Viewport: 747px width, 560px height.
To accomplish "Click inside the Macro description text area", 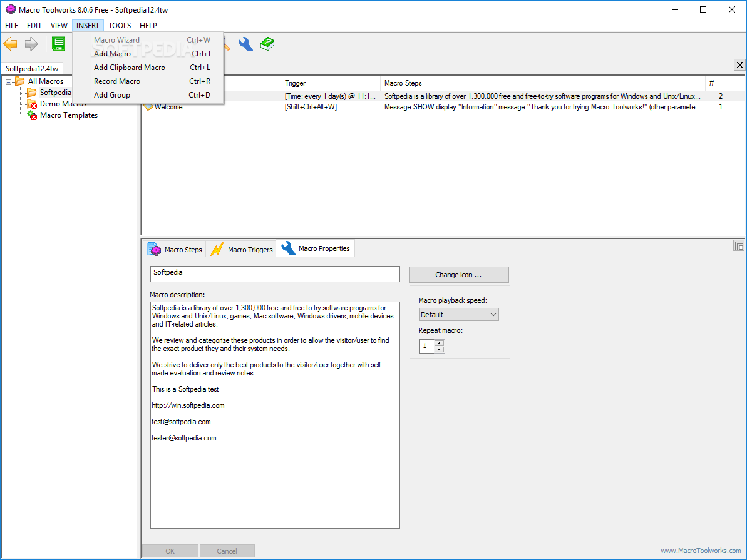I will (275, 415).
